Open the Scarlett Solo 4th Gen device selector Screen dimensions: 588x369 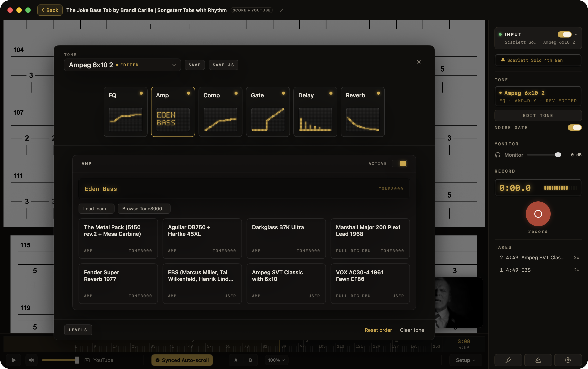click(x=538, y=60)
